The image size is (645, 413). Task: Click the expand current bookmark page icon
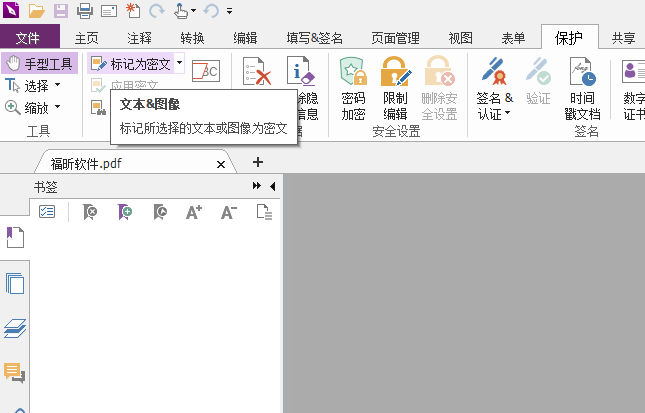(264, 212)
